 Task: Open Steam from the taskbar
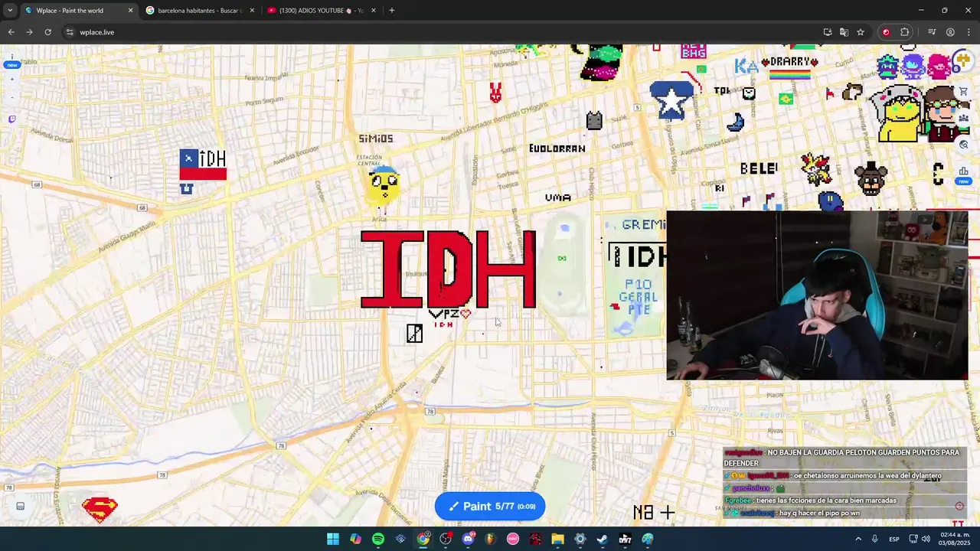click(x=603, y=540)
